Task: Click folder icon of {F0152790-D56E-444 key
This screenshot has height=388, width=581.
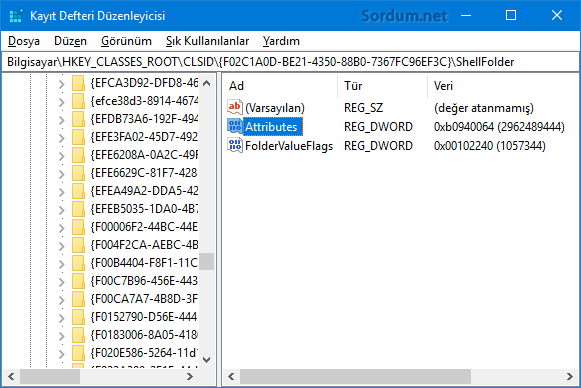Action: click(78, 317)
